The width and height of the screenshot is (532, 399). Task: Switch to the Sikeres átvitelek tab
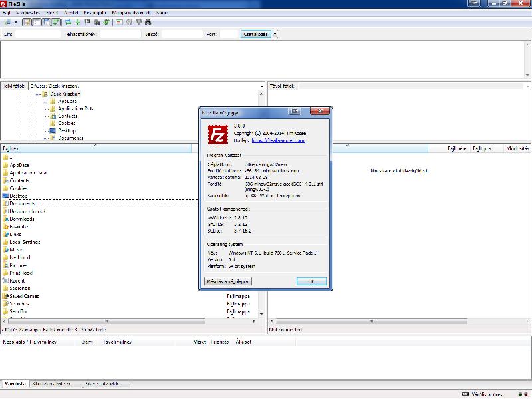click(106, 384)
